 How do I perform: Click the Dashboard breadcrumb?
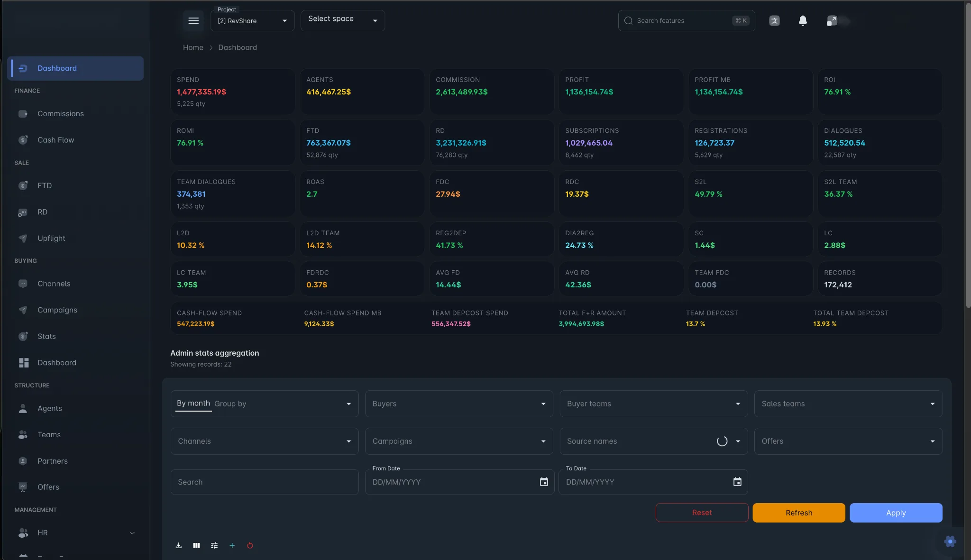pos(238,47)
